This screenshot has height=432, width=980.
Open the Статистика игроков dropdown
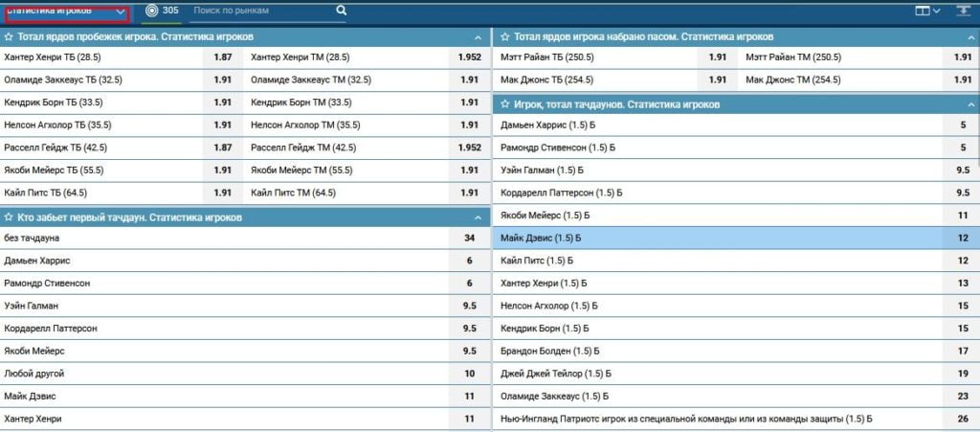tap(66, 11)
